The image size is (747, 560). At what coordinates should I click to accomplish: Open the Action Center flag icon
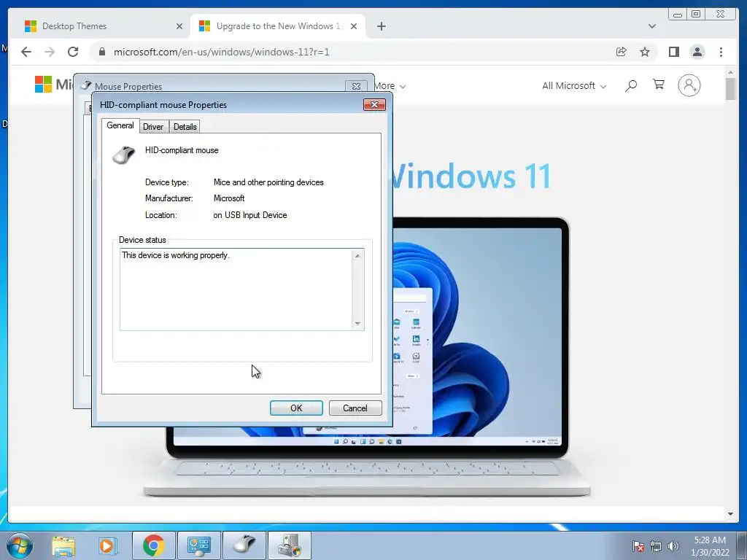pyautogui.click(x=638, y=546)
